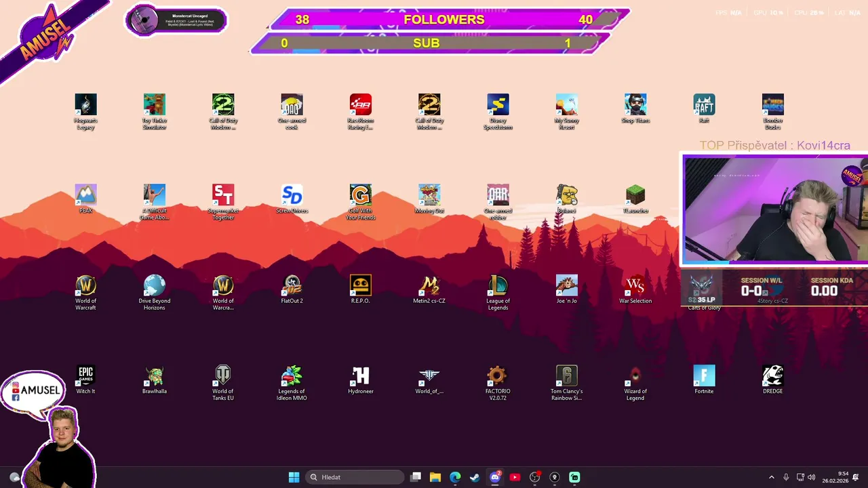
Task: Click the Hledat taskbar search box
Action: (355, 477)
